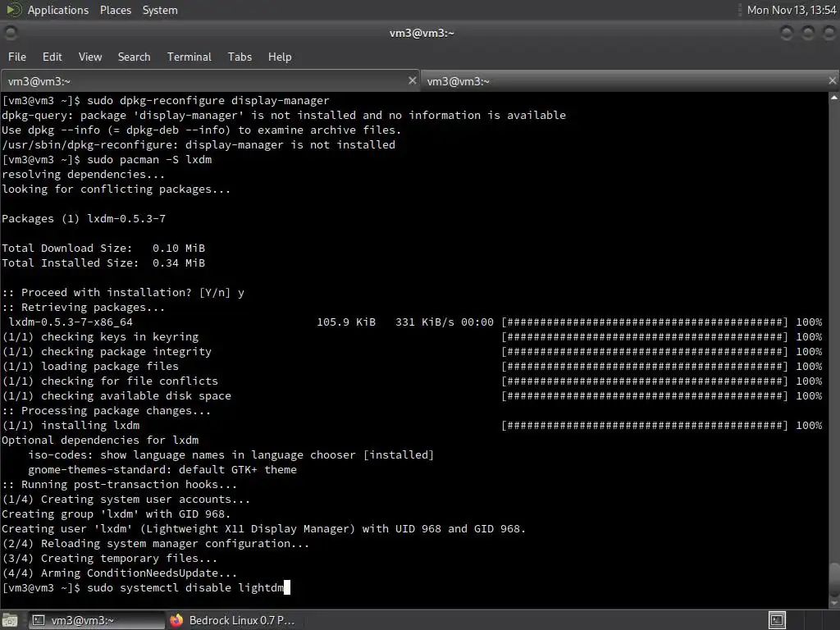Open the Places menu

click(115, 10)
